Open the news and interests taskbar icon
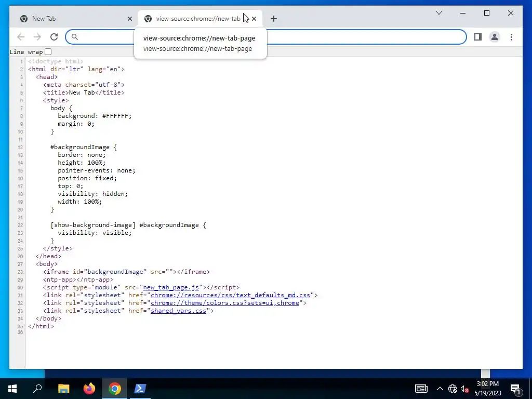The height and width of the screenshot is (399, 532). click(421, 389)
